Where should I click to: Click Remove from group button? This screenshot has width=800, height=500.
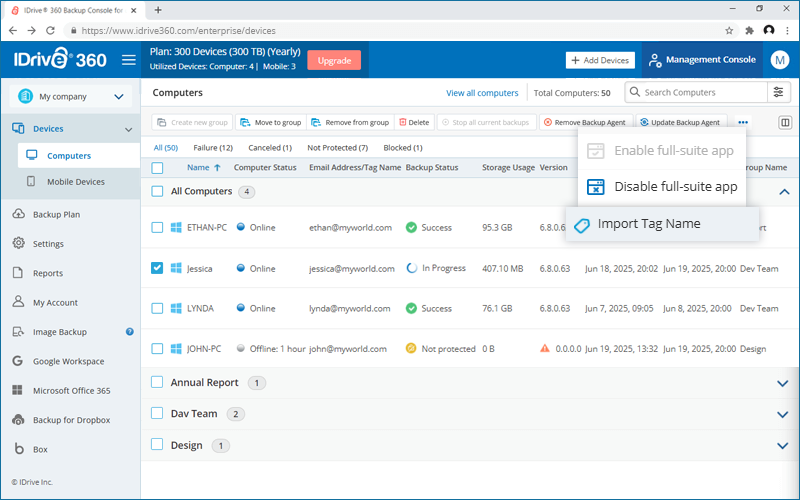[x=351, y=122]
